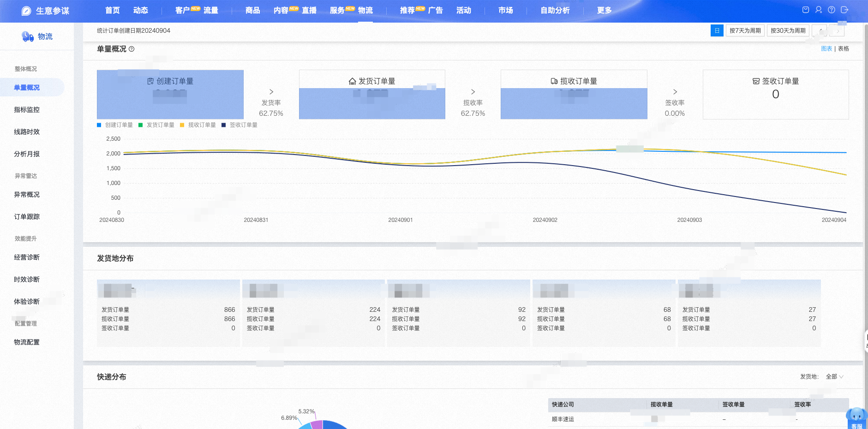The height and width of the screenshot is (429, 868).
Task: Click the 揽收订单量 truck icon
Action: pyautogui.click(x=554, y=81)
